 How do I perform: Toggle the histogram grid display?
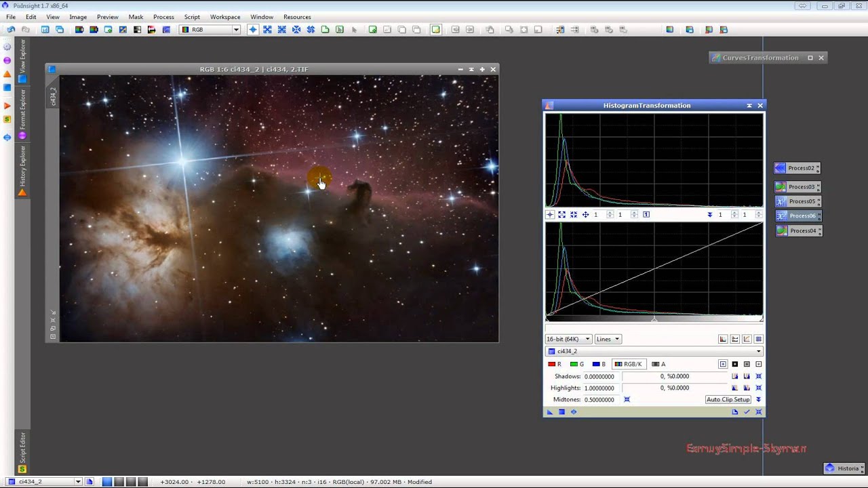(x=759, y=339)
